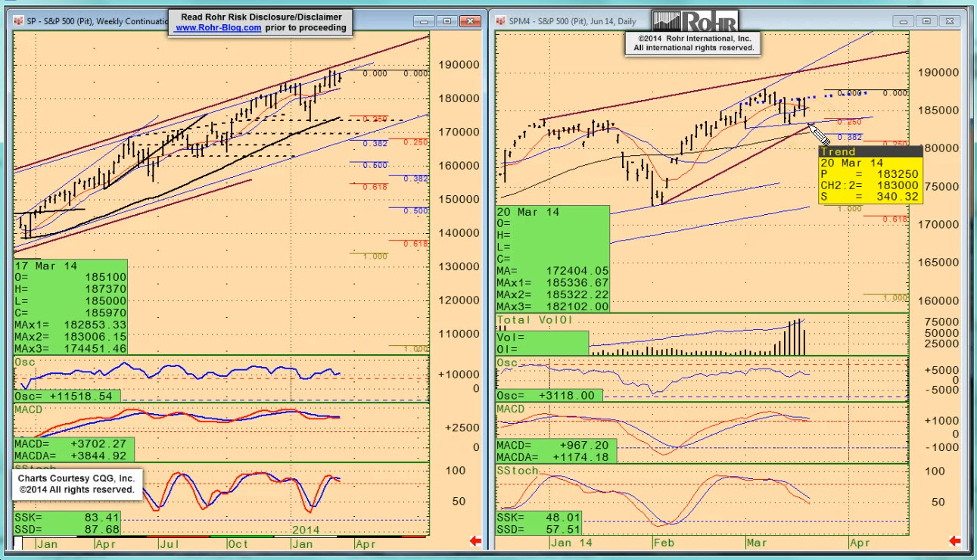The image size is (977, 560).
Task: Click the Feb marker on daily time axis
Action: (x=663, y=543)
